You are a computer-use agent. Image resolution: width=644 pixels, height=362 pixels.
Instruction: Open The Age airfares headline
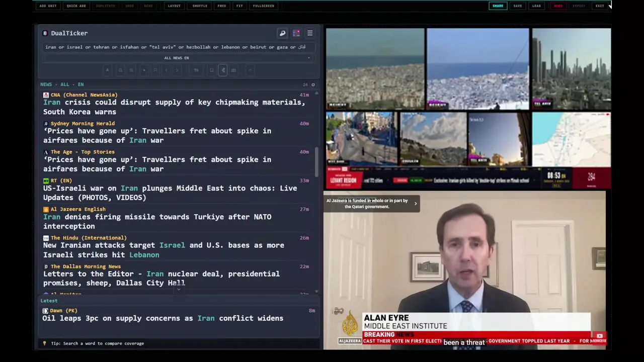(157, 164)
